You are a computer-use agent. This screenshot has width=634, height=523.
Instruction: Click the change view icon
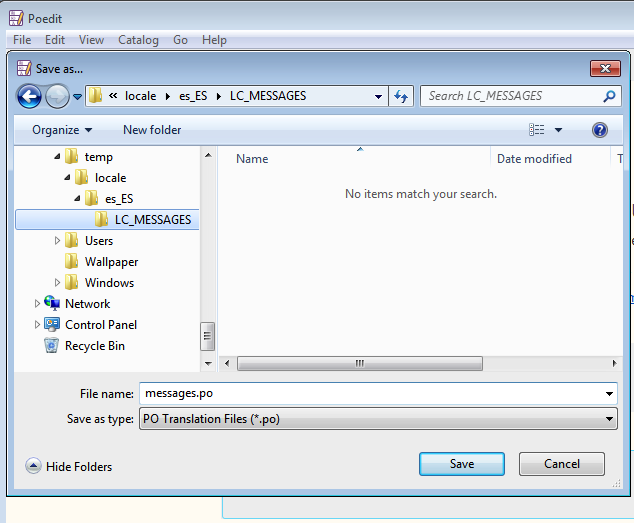point(538,130)
